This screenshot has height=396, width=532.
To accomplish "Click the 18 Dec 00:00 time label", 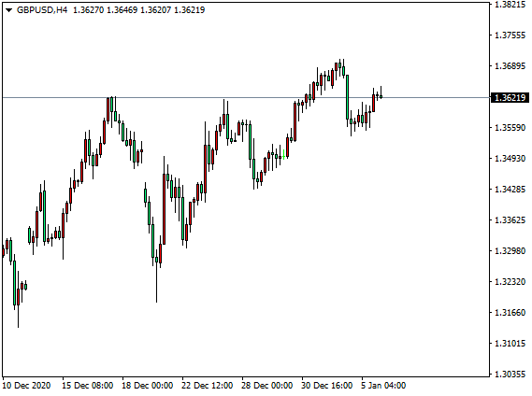I will tap(147, 386).
